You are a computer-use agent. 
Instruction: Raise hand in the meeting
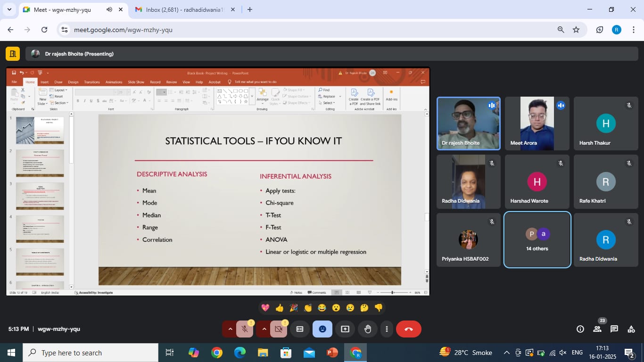tap(368, 329)
